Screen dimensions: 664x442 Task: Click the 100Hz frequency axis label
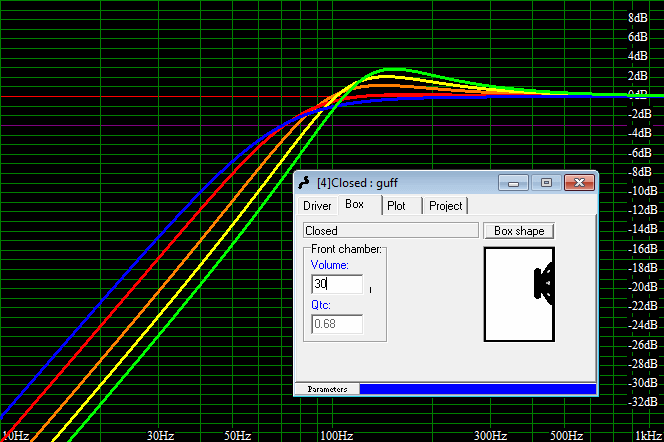(337, 436)
